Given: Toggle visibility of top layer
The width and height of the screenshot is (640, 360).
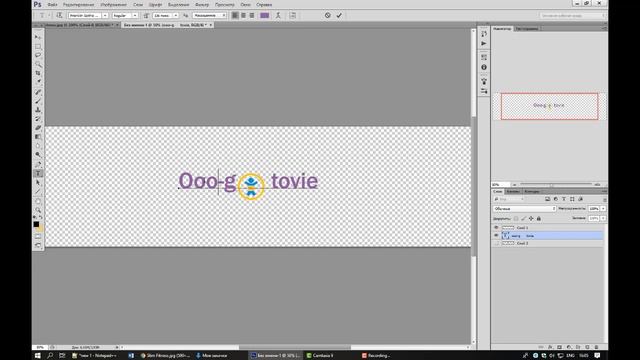Looking at the screenshot, I should click(496, 228).
